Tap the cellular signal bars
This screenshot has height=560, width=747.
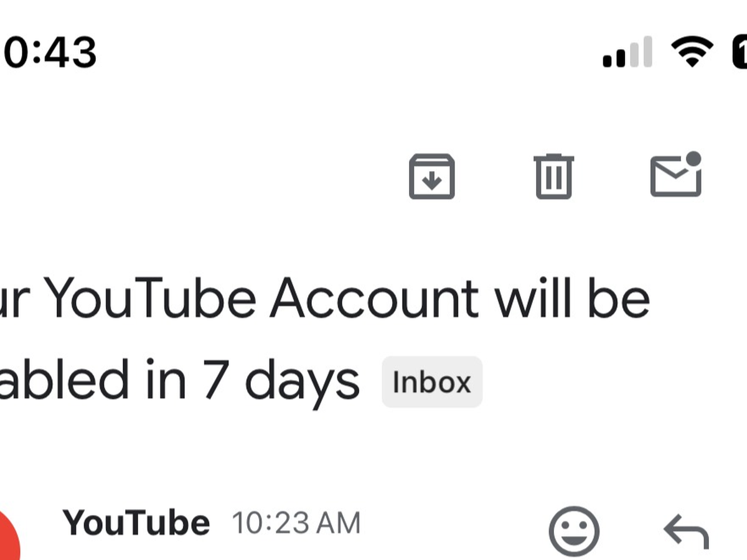click(x=627, y=52)
